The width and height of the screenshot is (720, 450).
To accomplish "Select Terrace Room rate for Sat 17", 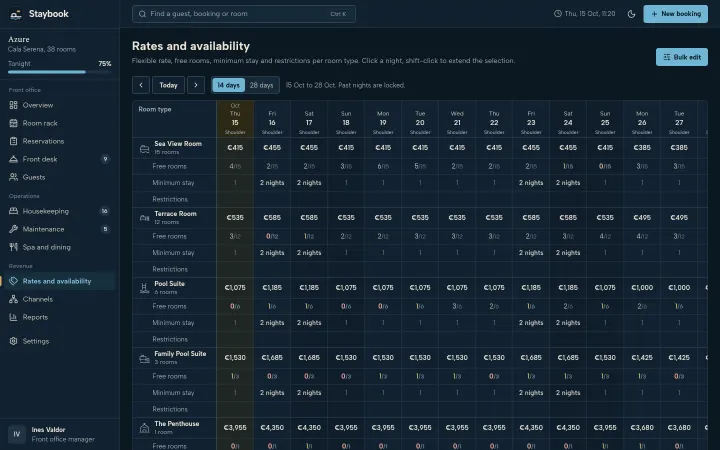I will pyautogui.click(x=309, y=218).
